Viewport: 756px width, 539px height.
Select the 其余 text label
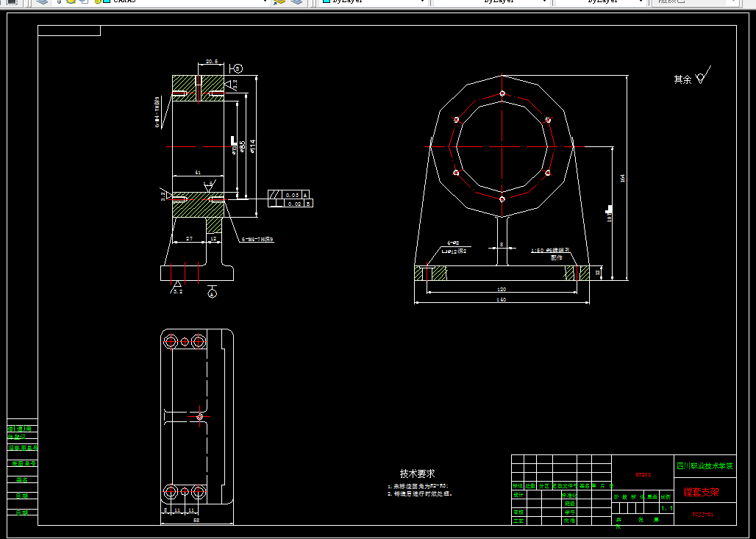click(x=682, y=79)
